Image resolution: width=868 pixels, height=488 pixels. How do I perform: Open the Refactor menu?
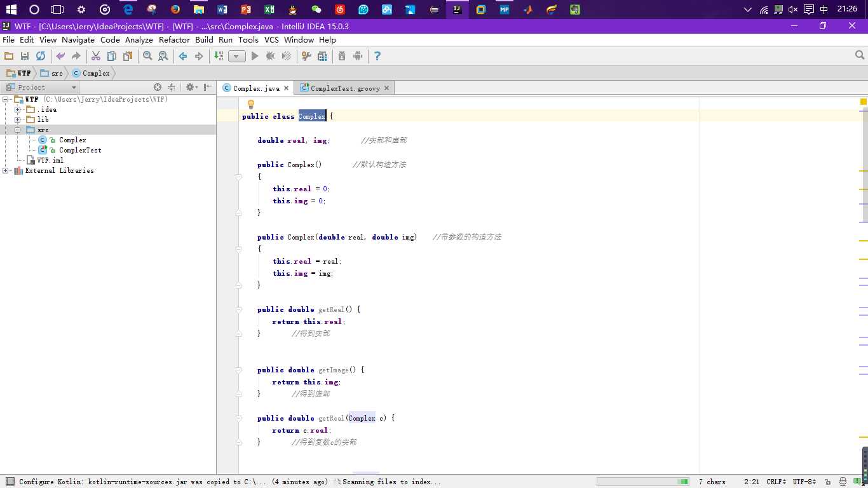[174, 39]
